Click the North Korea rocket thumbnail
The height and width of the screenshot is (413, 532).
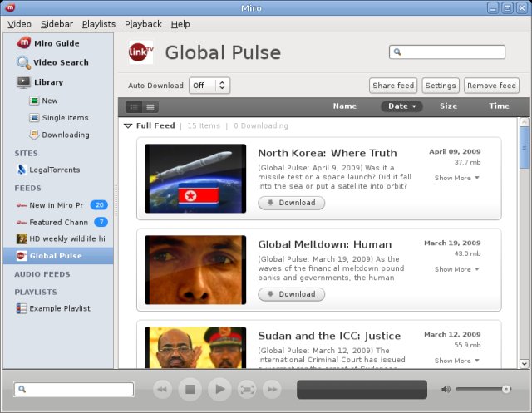pyautogui.click(x=195, y=179)
